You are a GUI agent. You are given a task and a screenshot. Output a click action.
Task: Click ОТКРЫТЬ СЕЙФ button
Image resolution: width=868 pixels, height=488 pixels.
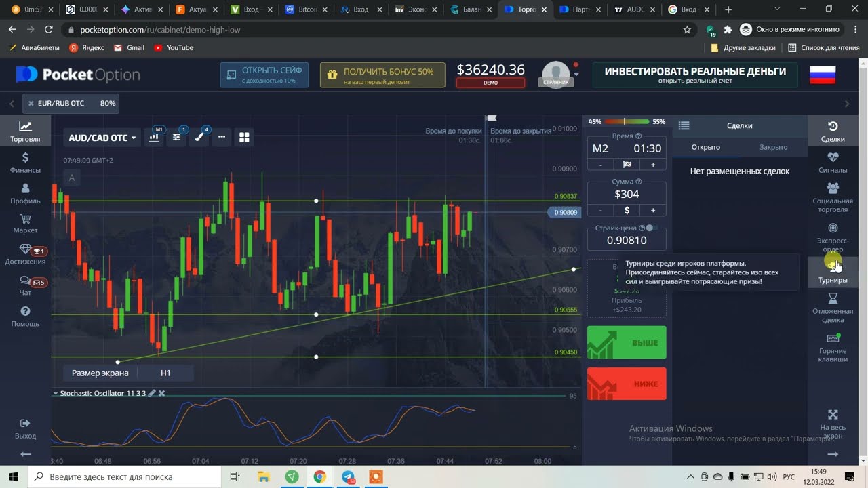point(264,75)
